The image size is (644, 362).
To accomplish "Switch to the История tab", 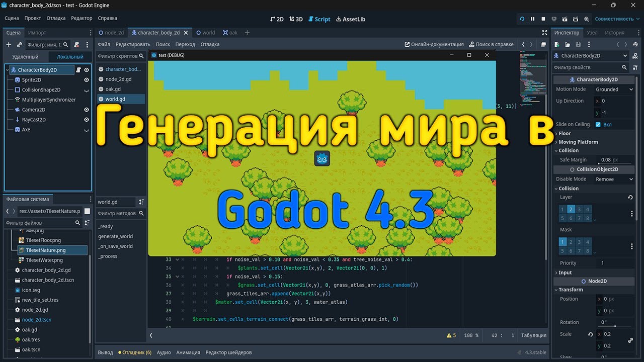I will [614, 33].
